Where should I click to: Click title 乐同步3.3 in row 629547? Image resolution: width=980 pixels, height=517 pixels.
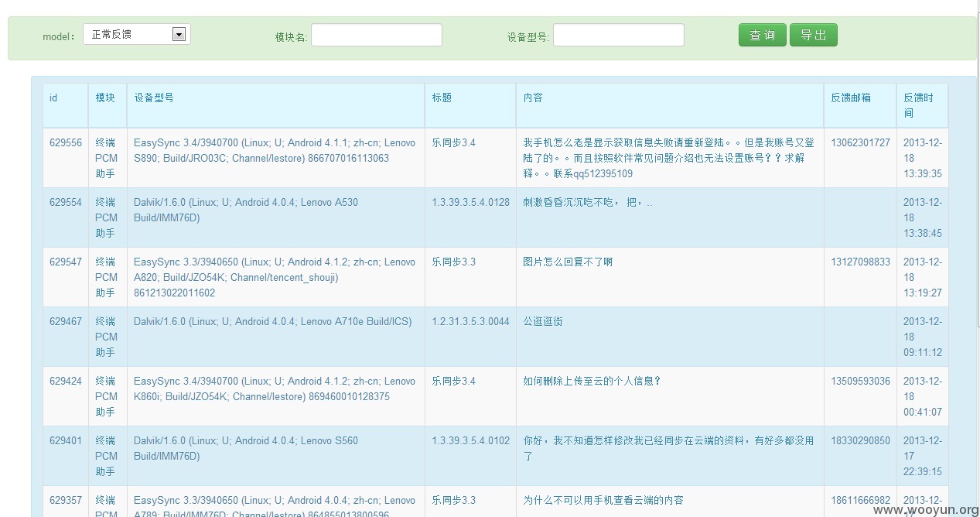click(454, 262)
